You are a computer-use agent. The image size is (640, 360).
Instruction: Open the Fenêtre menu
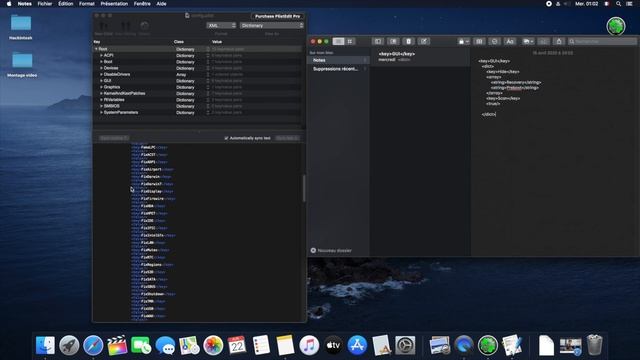click(x=142, y=4)
